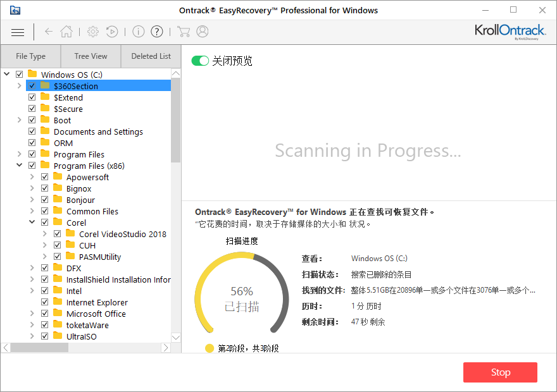Expand the InstallShield Installation Information node
The image size is (557, 392).
[32, 279]
